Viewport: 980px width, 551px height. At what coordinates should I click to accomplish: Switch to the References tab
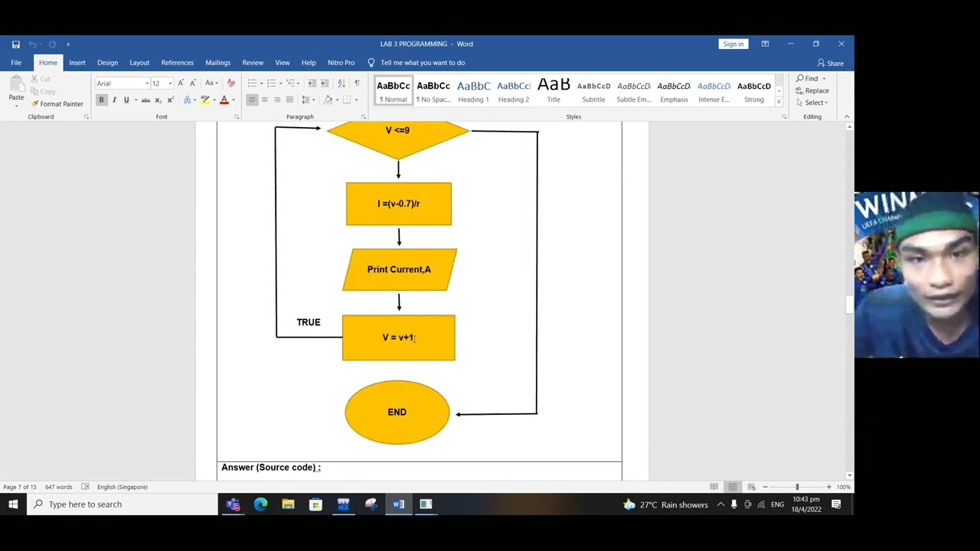tap(177, 63)
